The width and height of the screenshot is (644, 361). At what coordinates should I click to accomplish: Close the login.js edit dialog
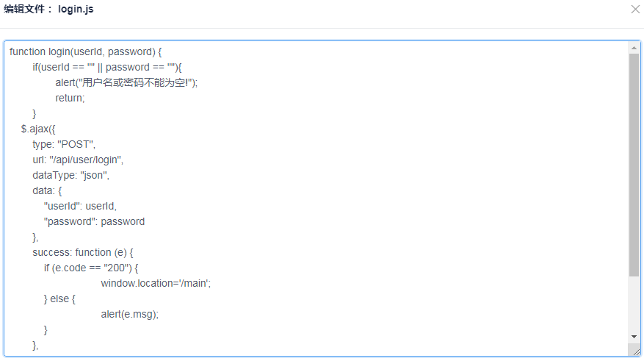[x=635, y=9]
